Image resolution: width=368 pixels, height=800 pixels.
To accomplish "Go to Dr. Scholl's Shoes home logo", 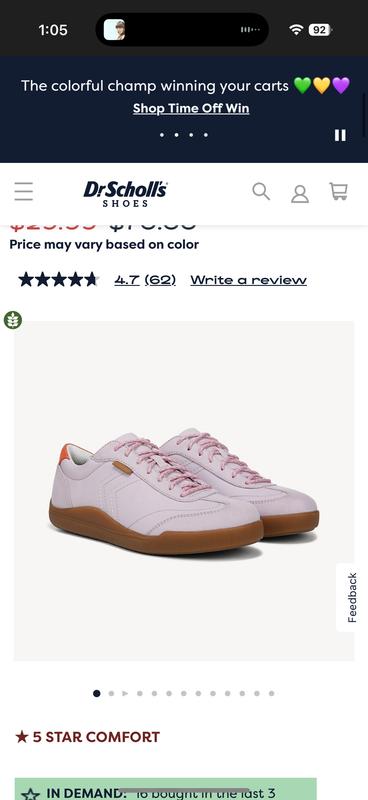I will coord(125,194).
